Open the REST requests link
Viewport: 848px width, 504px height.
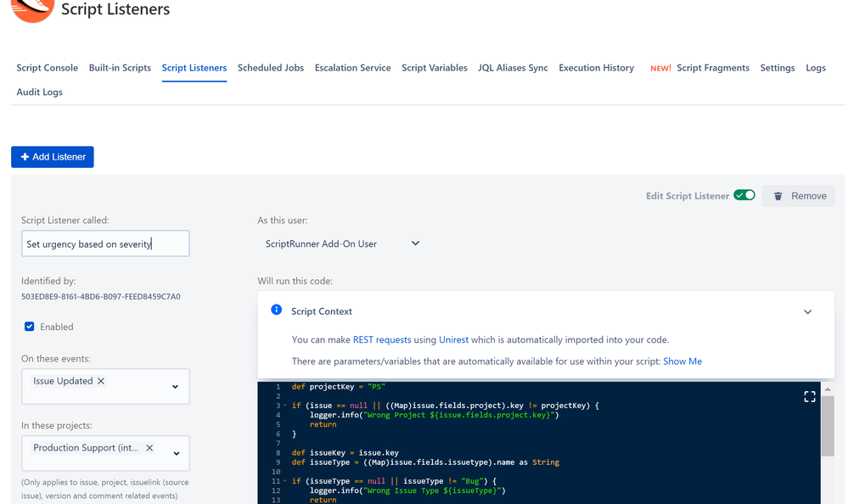382,339
